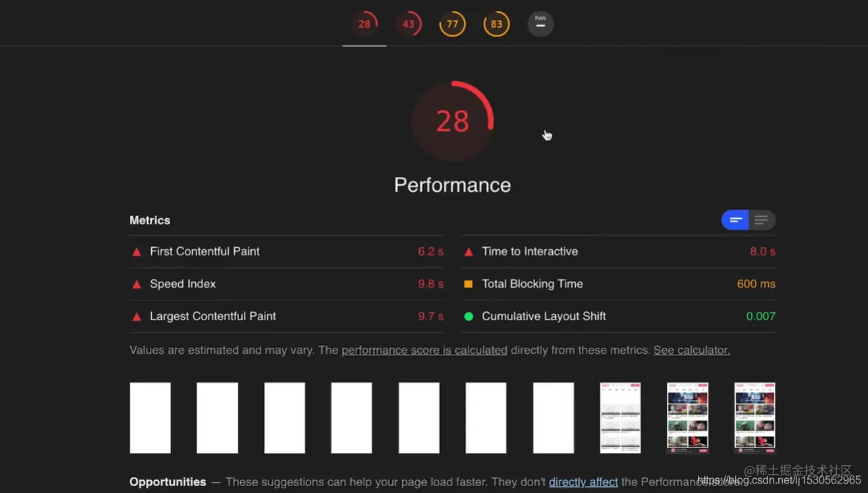Click the Opportunities section heading
The width and height of the screenshot is (868, 493).
point(168,482)
